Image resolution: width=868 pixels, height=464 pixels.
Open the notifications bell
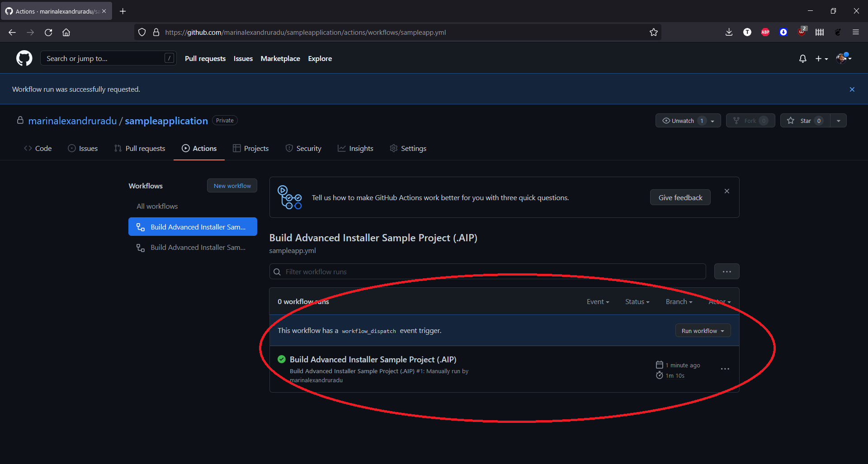coord(802,59)
